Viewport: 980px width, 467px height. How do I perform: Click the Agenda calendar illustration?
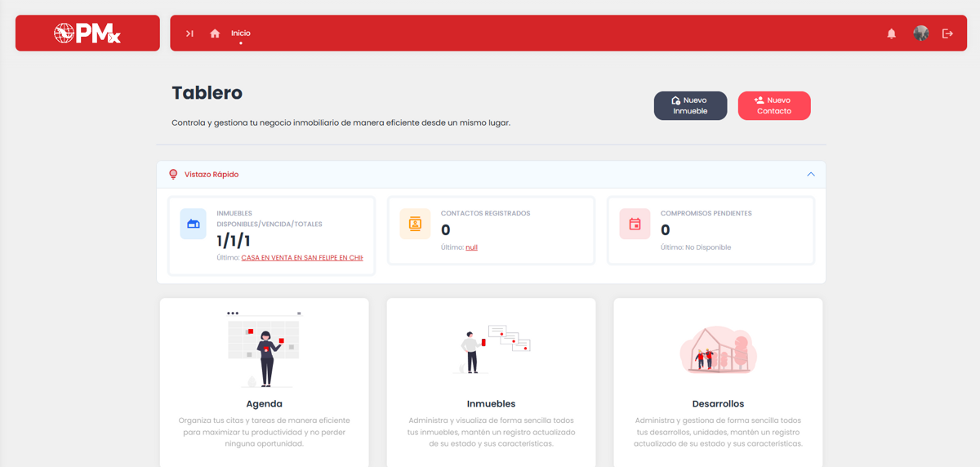[x=264, y=349]
